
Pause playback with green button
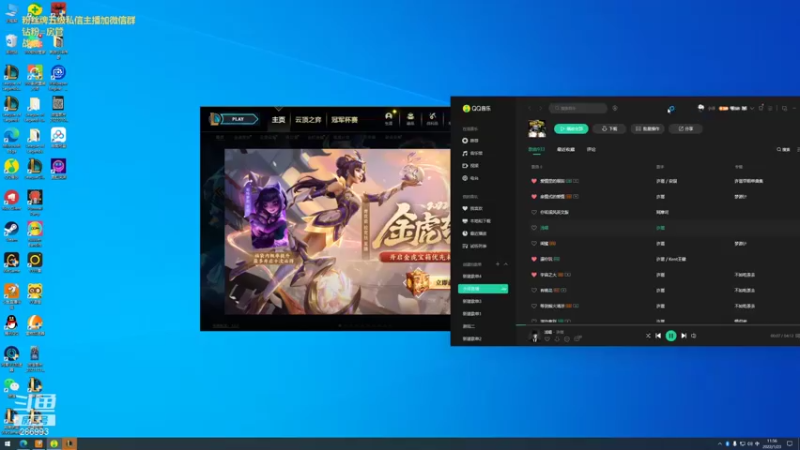coord(671,336)
